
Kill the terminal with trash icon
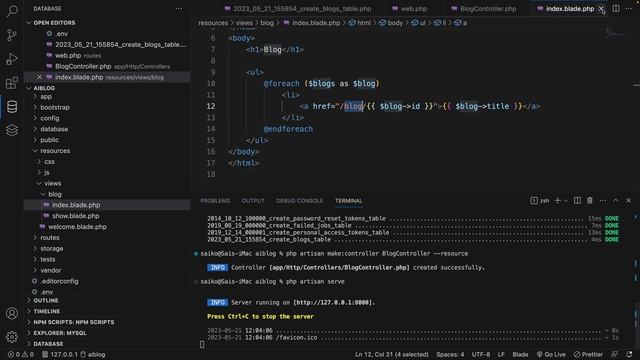(x=590, y=200)
